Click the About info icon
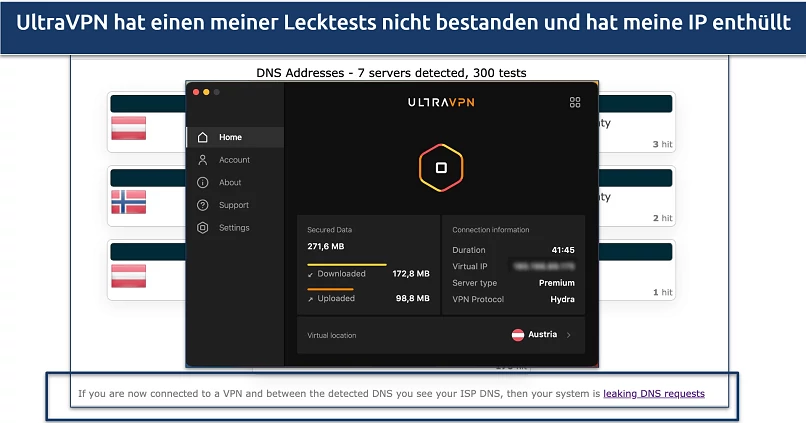 pos(203,182)
